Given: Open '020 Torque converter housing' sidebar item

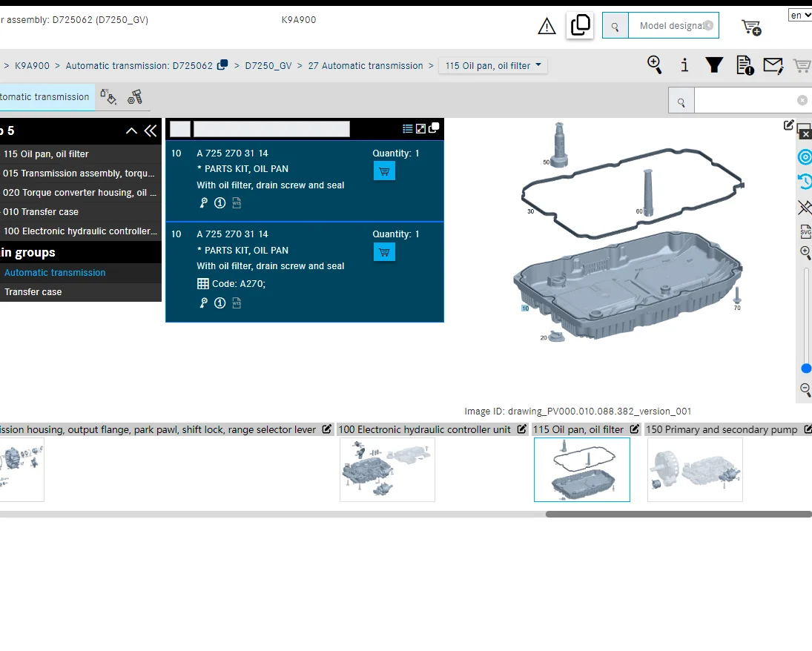Looking at the screenshot, I should pos(80,193).
